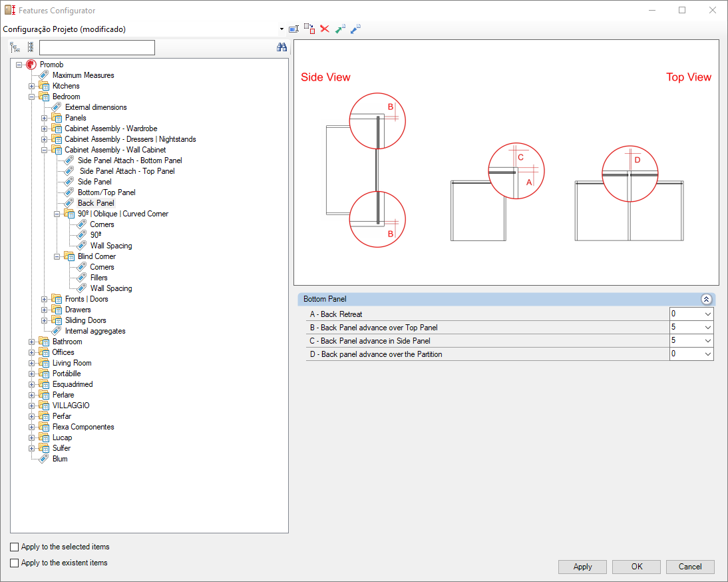This screenshot has height=582, width=728.
Task: Open the Configuração Projeto dropdown
Action: pyautogui.click(x=281, y=29)
